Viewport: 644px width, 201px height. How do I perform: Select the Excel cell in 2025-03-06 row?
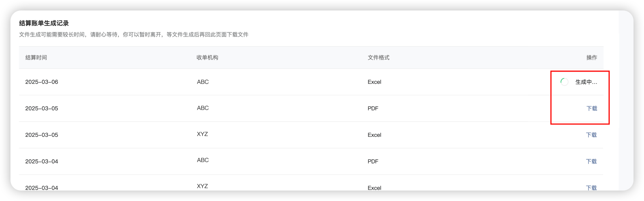(x=374, y=82)
